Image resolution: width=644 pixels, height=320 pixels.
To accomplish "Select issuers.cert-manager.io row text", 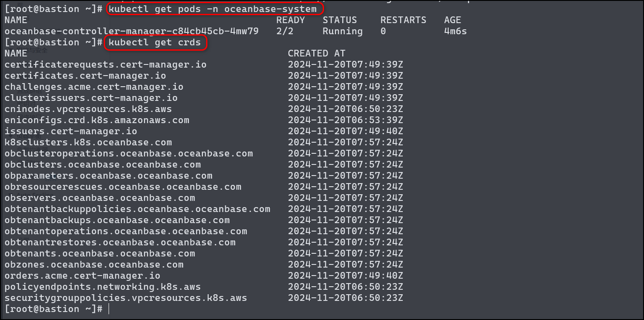I will (x=71, y=131).
